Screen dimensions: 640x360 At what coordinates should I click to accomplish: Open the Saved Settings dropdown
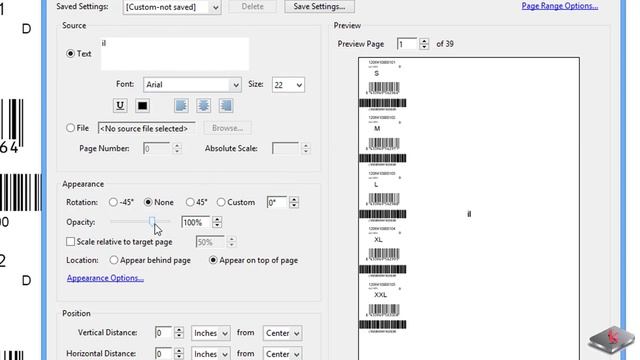(172, 7)
